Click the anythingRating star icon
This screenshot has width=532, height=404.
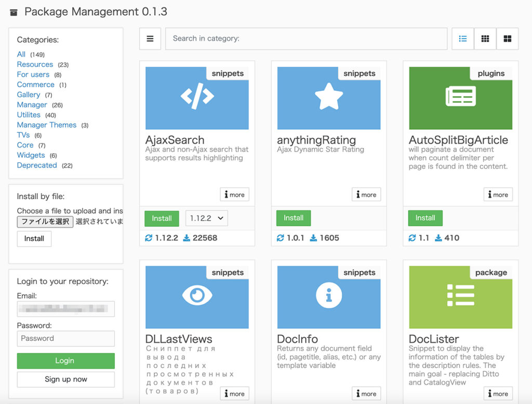pyautogui.click(x=329, y=97)
